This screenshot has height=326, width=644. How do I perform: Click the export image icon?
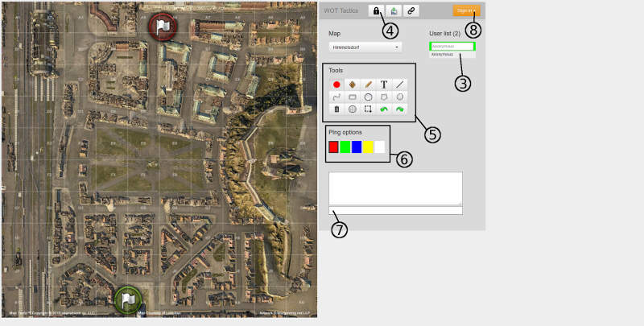[x=394, y=10]
